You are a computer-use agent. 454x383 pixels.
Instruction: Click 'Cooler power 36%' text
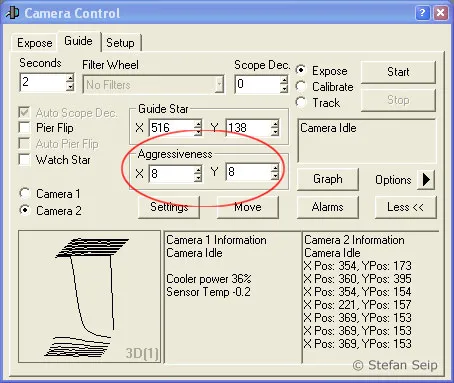(209, 279)
